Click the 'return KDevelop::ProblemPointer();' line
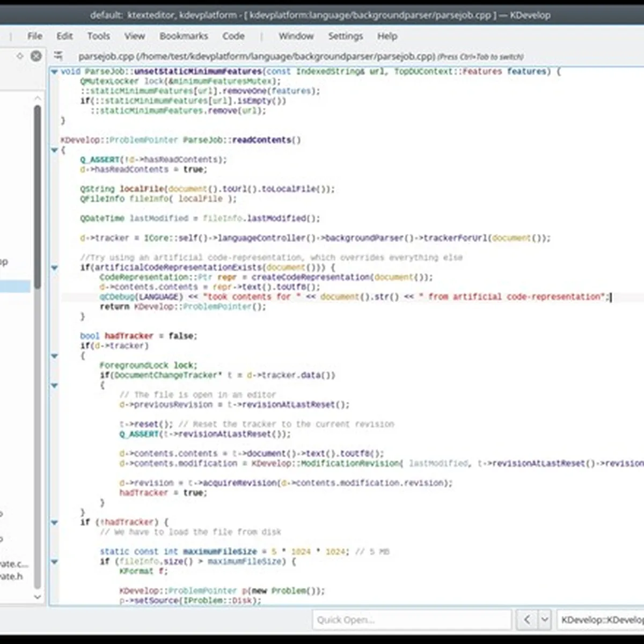The width and height of the screenshot is (644, 644). 183,306
